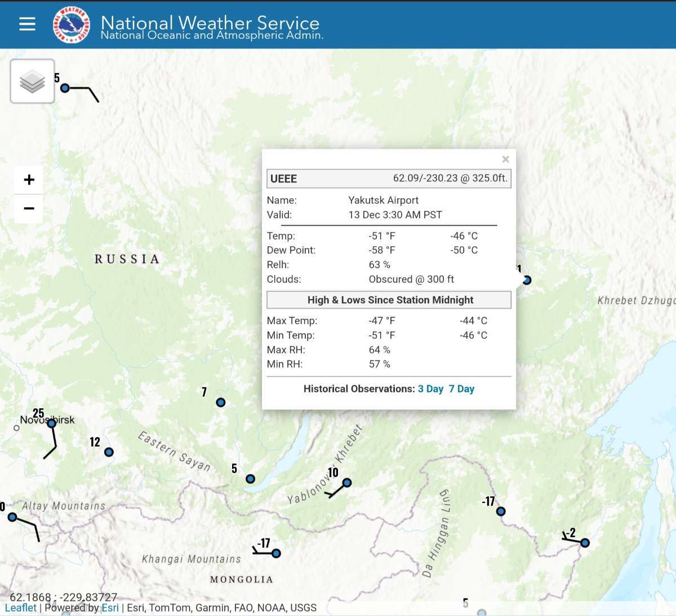Viewport: 676px width, 616px height.
Task: Select the Novosibirsk station marker showing 25
Action: 51,423
